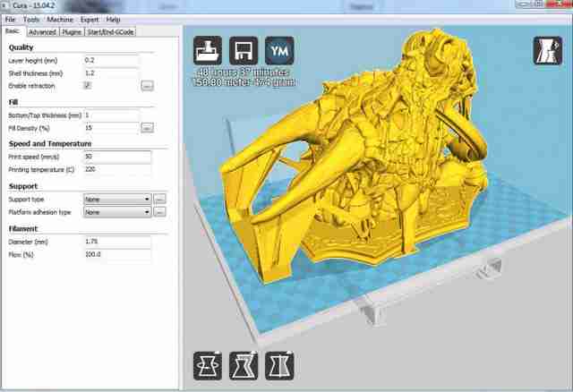Click the print time estimate text
Screen dimensions: 573x392
tap(243, 72)
